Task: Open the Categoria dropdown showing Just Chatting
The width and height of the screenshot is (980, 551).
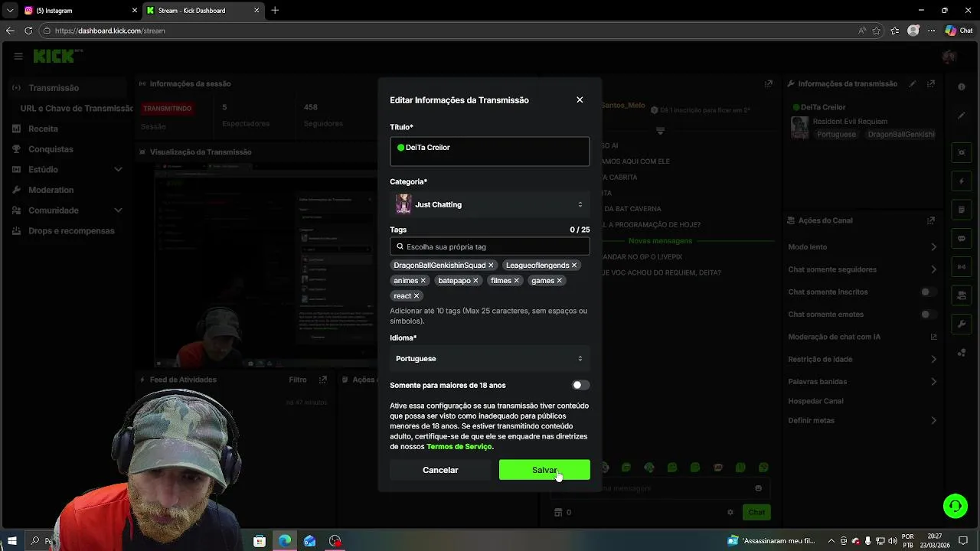Action: 490,204
